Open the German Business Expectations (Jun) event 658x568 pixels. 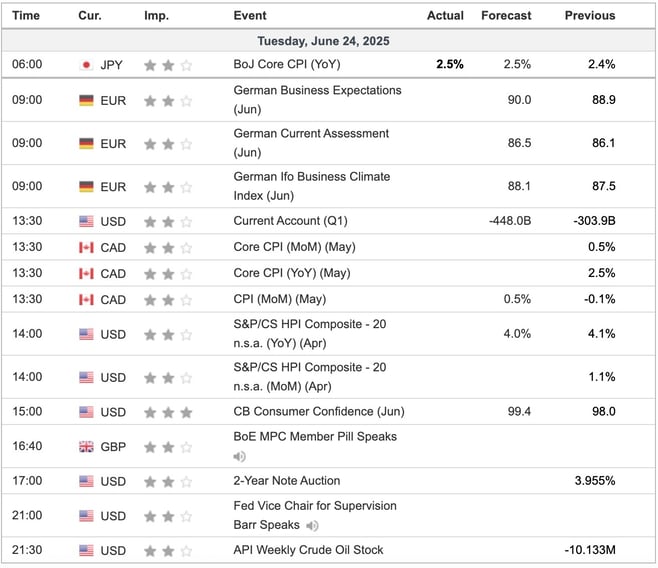pyautogui.click(x=317, y=100)
